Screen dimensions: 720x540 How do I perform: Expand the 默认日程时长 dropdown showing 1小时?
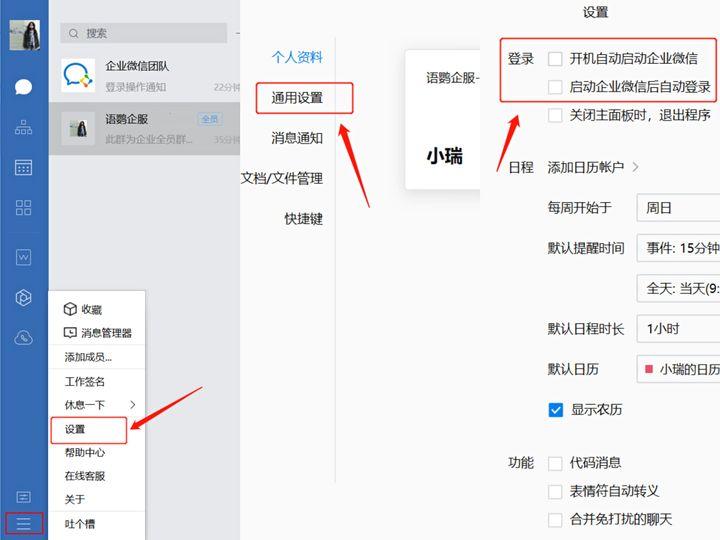678,328
